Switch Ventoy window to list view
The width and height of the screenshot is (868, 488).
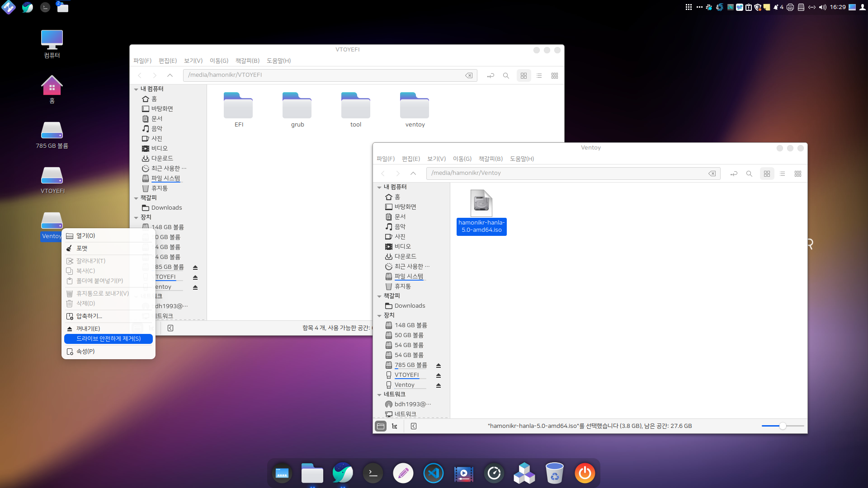click(783, 174)
